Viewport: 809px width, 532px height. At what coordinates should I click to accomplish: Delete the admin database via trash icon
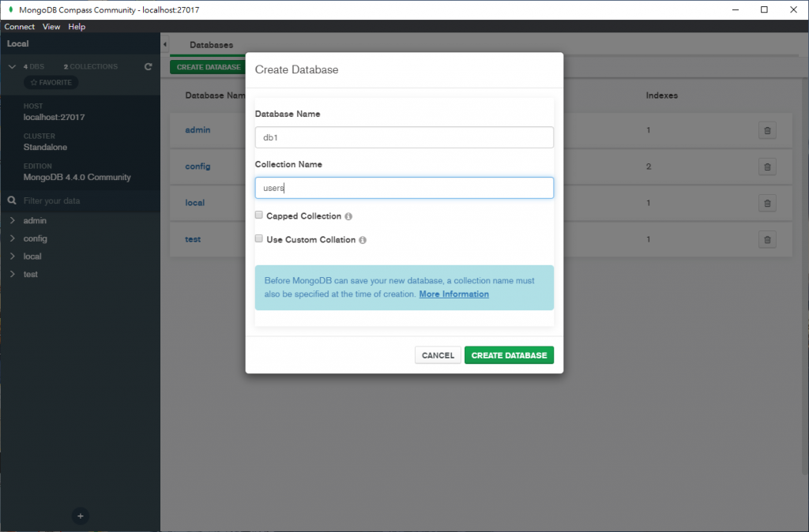767,130
